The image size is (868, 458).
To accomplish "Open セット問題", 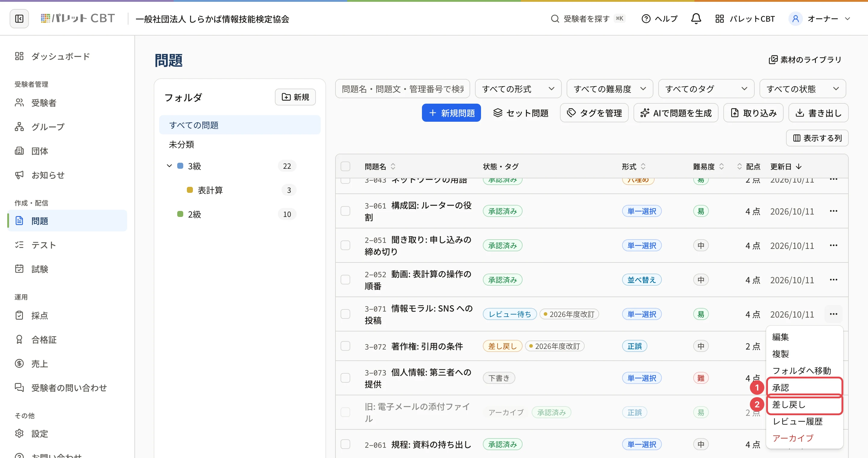I will point(520,113).
